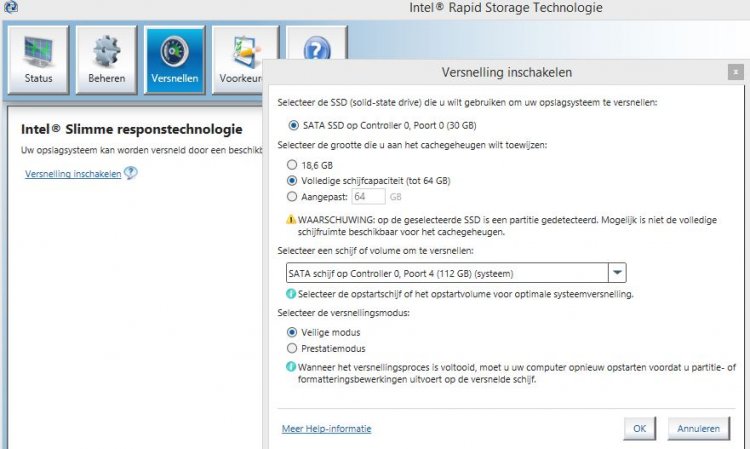This screenshot has width=750, height=449.
Task: Click the Intel RST title bar icon
Action: point(11,7)
